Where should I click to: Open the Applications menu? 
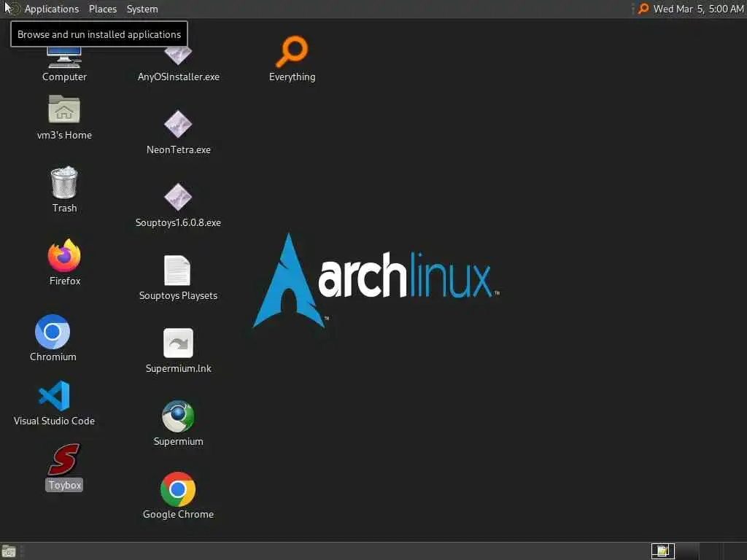coord(52,9)
